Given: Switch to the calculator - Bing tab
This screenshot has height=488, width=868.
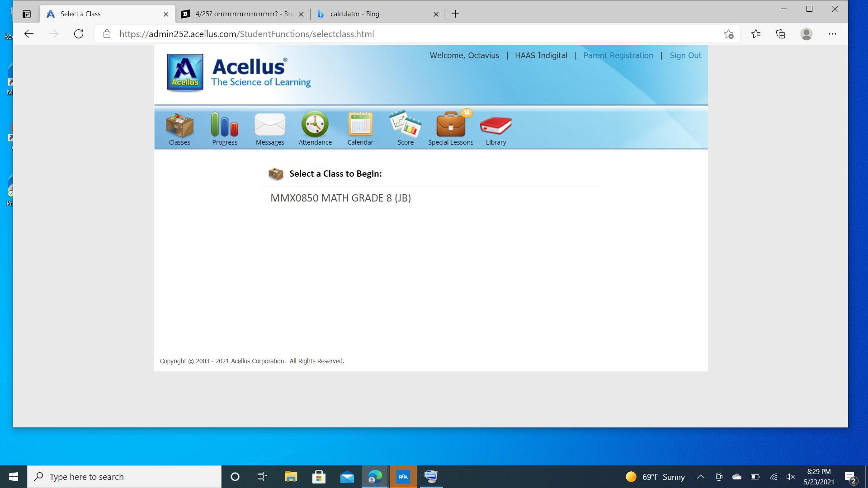Looking at the screenshot, I should click(x=355, y=14).
